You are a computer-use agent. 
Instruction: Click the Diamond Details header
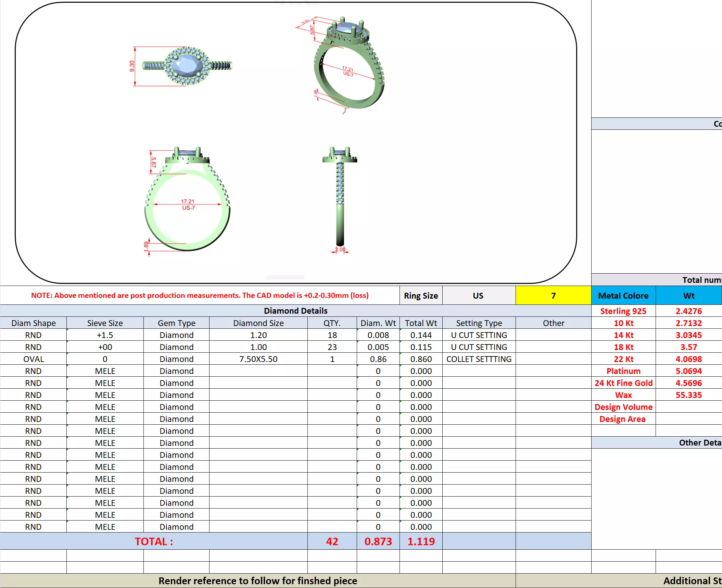(295, 311)
